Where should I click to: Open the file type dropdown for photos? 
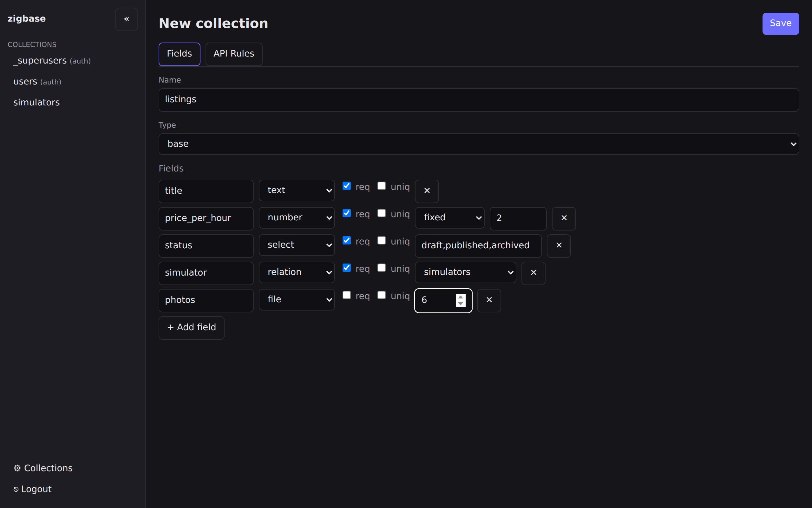297,300
